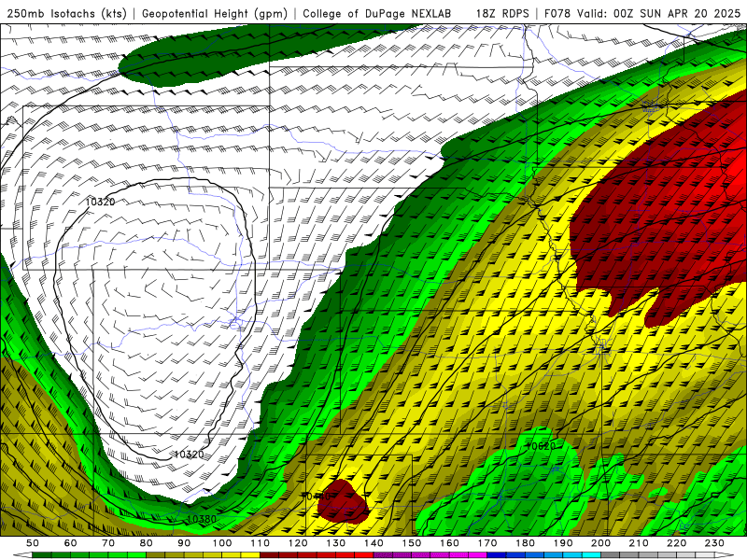The width and height of the screenshot is (747, 560).
Task: Click the '18Z RDPS' model run label
Action: coord(502,13)
